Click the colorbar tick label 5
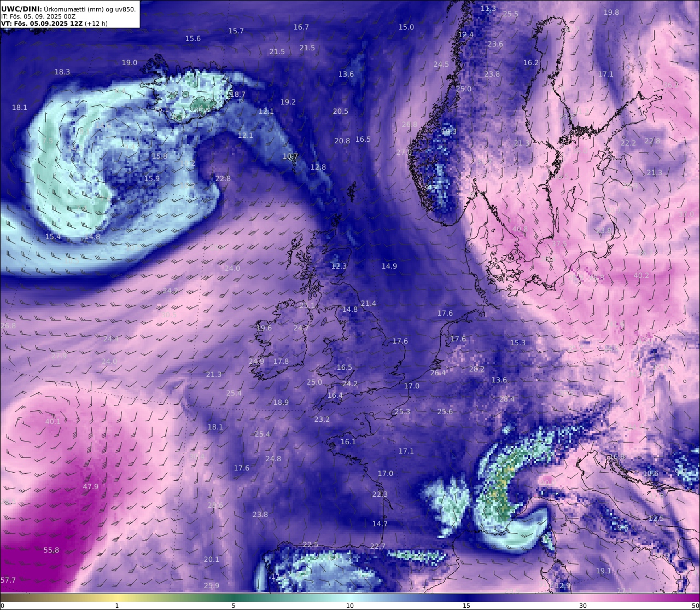Image resolution: width=700 pixels, height=610 pixels. pyautogui.click(x=234, y=606)
